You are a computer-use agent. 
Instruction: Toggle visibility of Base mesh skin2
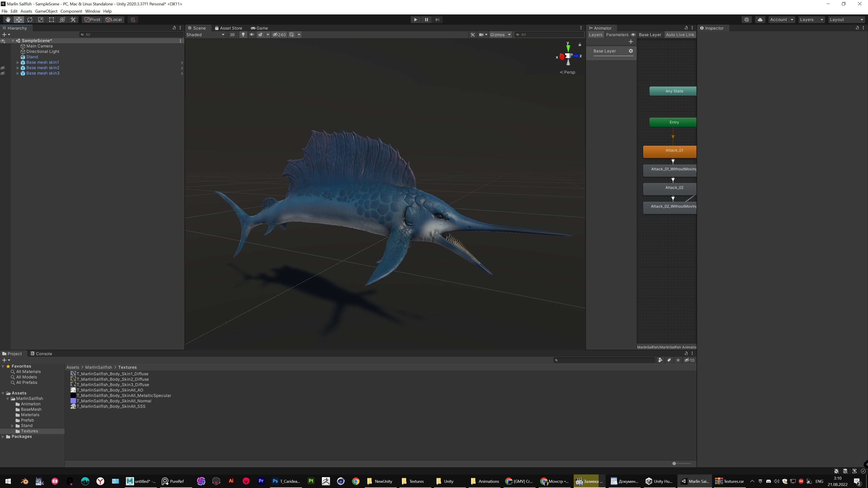tap(3, 68)
